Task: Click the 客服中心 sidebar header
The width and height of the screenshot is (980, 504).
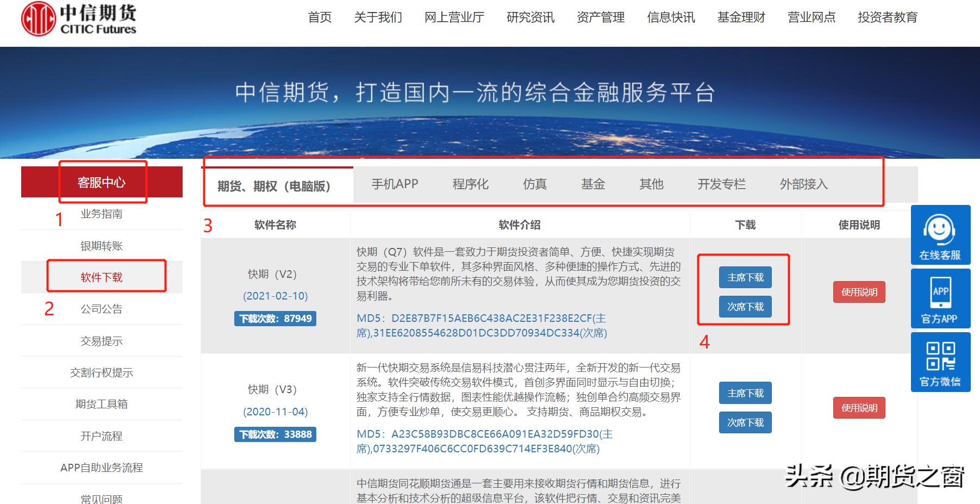Action: click(101, 182)
